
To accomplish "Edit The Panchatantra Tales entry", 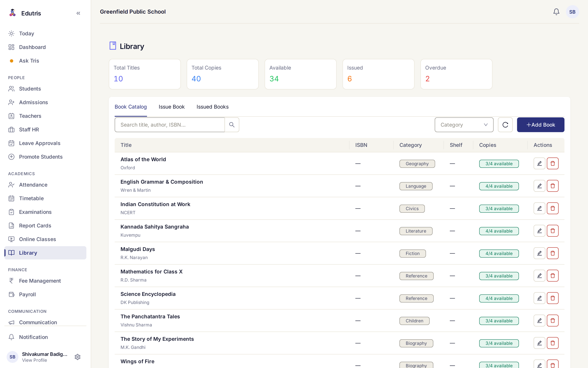I will pos(539,321).
